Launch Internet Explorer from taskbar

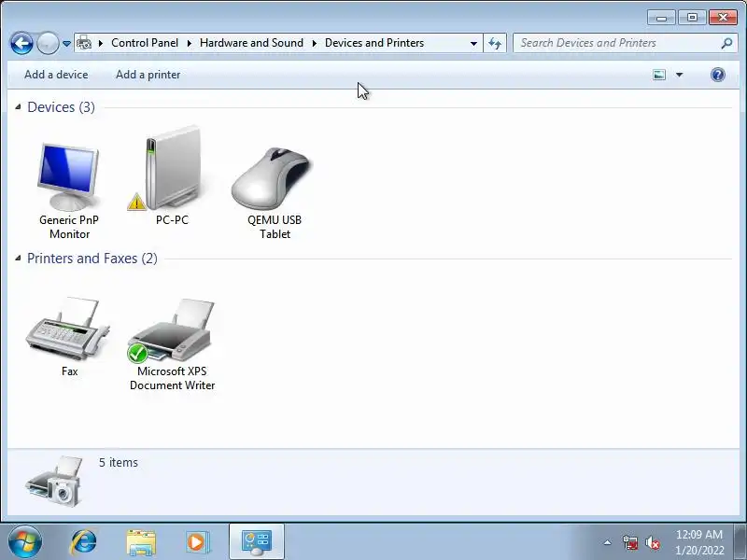pyautogui.click(x=84, y=542)
